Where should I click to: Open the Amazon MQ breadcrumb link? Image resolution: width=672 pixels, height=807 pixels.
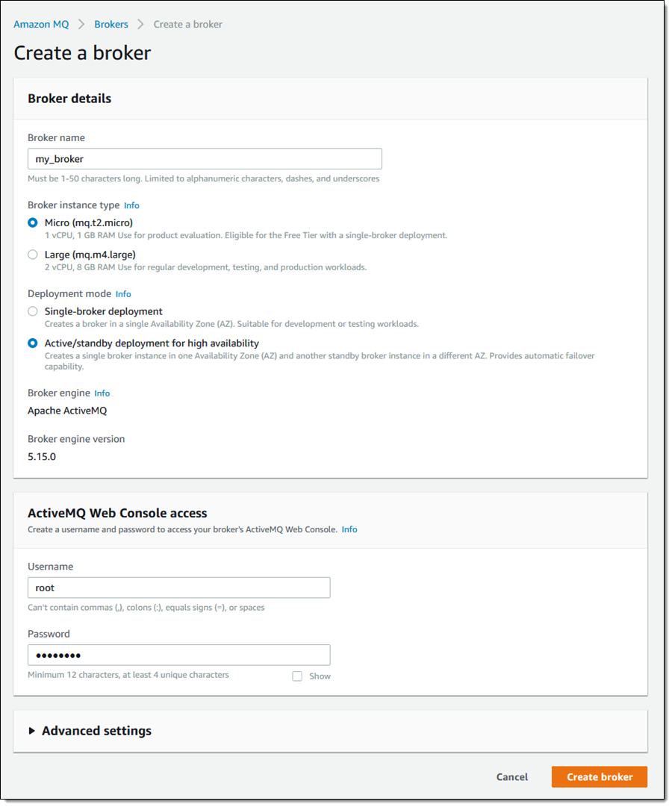click(41, 25)
